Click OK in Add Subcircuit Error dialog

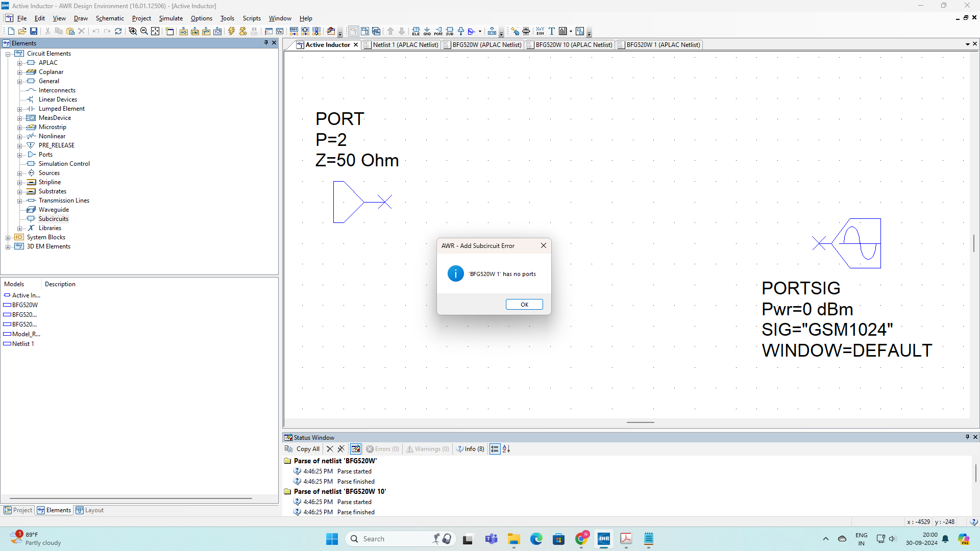point(524,305)
